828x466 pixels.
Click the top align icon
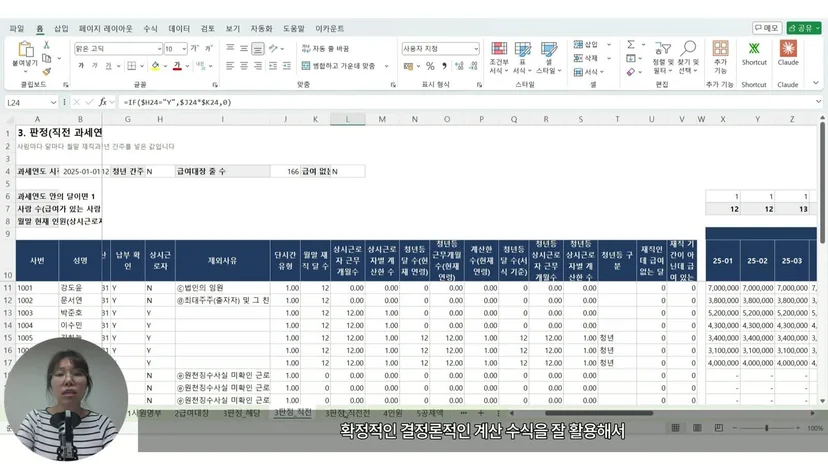point(230,49)
